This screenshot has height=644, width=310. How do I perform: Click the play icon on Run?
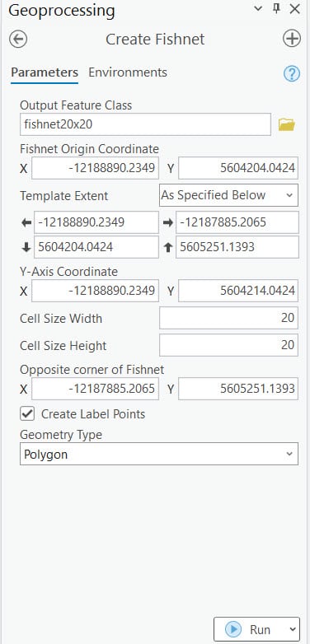coord(233,629)
